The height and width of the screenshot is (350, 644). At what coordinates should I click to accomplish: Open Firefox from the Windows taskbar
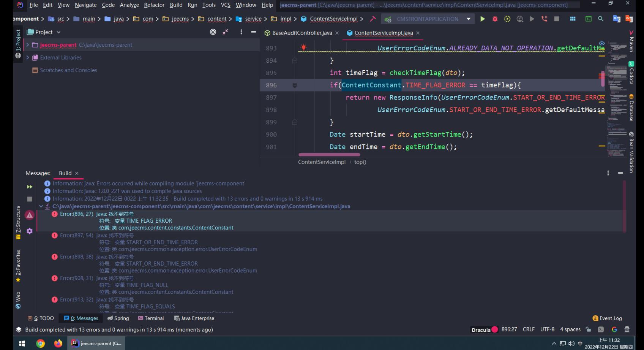click(58, 344)
